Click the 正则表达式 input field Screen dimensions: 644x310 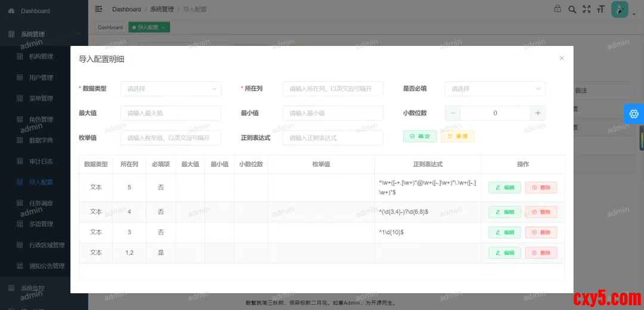[333, 138]
